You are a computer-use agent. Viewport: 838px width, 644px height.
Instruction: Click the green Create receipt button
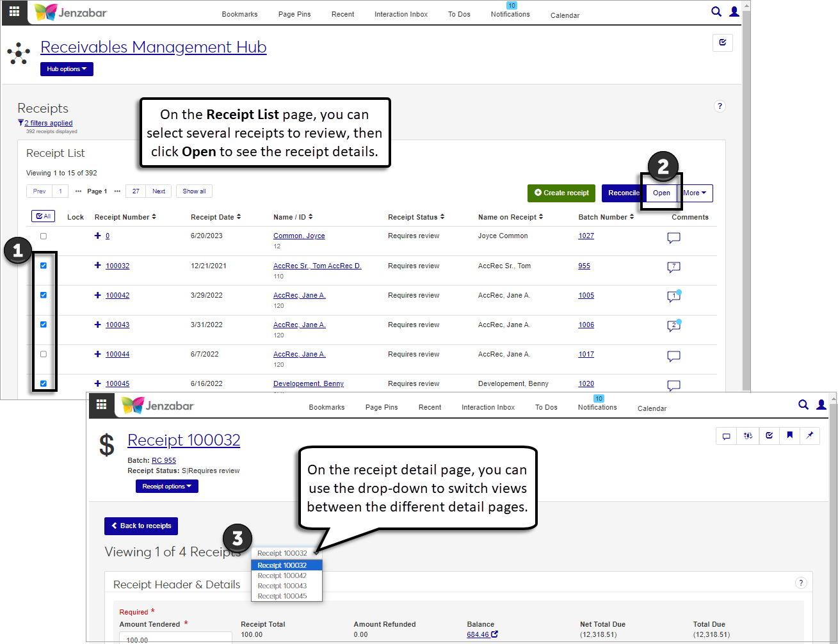pos(561,193)
